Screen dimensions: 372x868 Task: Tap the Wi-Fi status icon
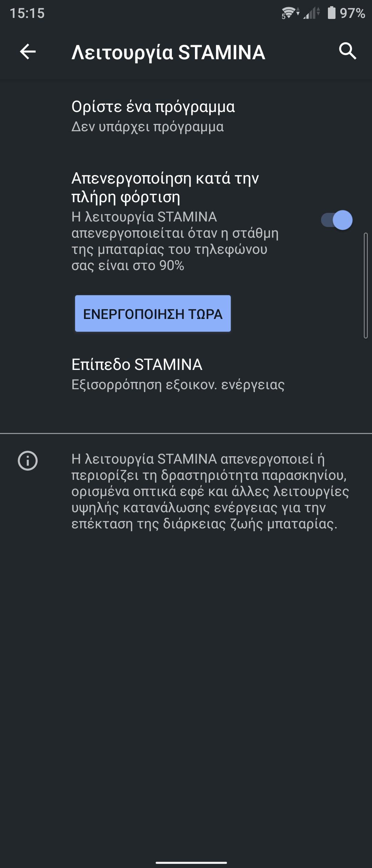pos(290,13)
